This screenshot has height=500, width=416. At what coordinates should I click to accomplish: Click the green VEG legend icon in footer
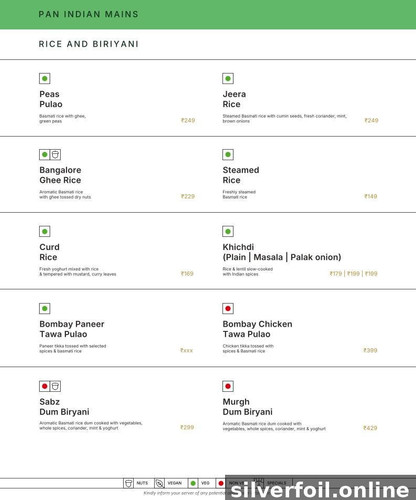pyautogui.click(x=193, y=483)
